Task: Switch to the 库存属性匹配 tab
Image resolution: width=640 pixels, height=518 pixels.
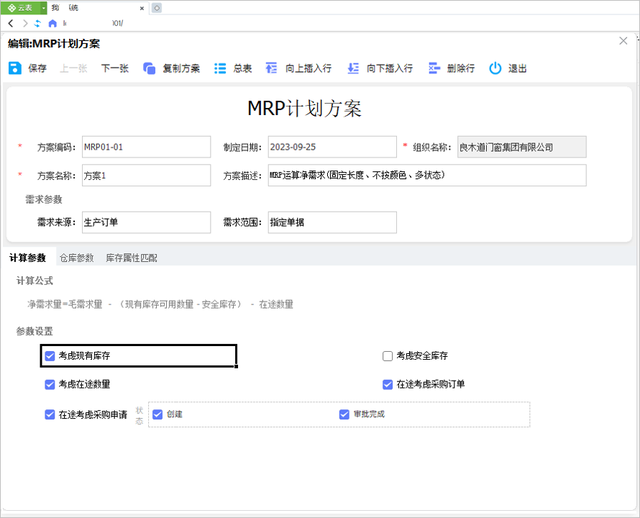Action: coord(131,258)
